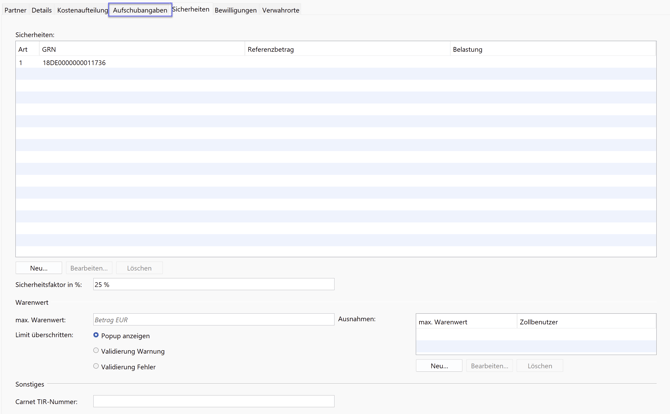Select the Aufschubangaben tab
This screenshot has width=670, height=414.
pyautogui.click(x=140, y=10)
